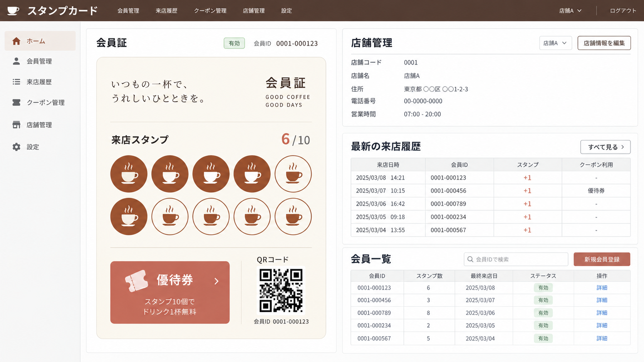Click 優待券 in the 2025/03/07 visit row
The height and width of the screenshot is (362, 644).
(x=596, y=191)
